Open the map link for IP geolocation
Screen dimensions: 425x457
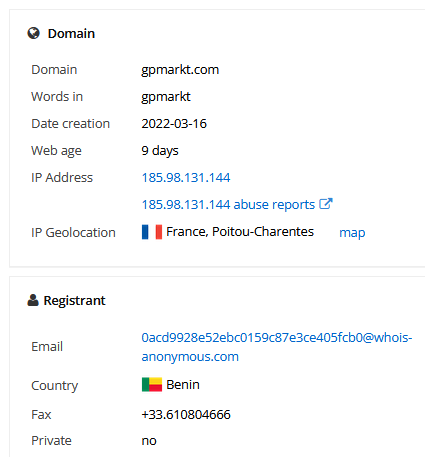tap(352, 233)
